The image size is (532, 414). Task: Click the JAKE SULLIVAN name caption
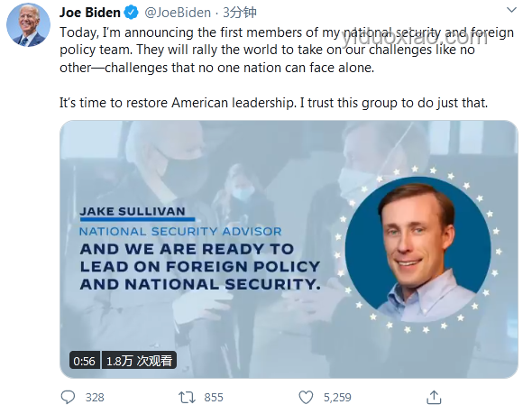coord(133,211)
